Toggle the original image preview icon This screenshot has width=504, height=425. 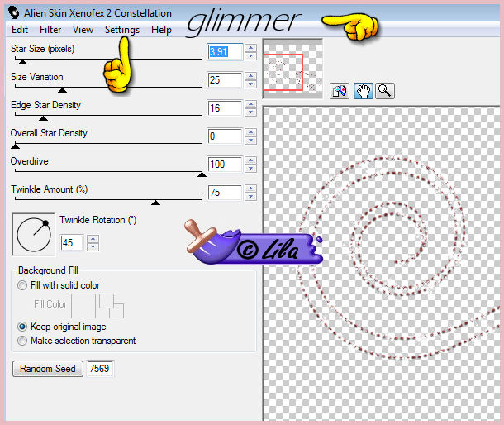pyautogui.click(x=340, y=91)
